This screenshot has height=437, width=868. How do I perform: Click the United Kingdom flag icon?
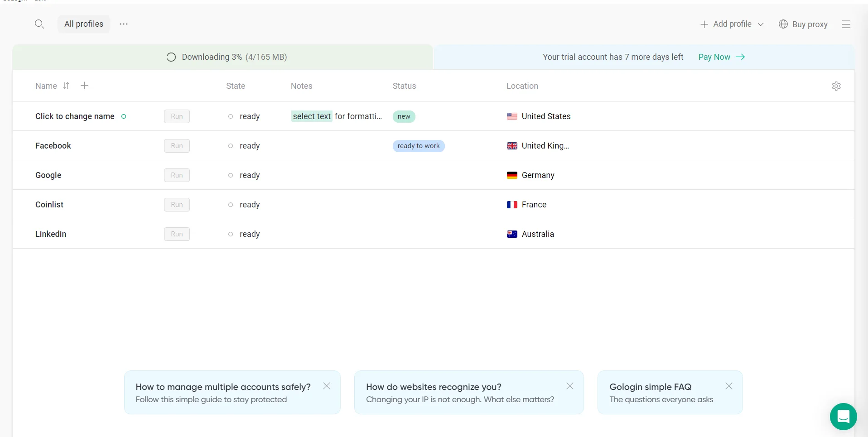[x=512, y=146]
